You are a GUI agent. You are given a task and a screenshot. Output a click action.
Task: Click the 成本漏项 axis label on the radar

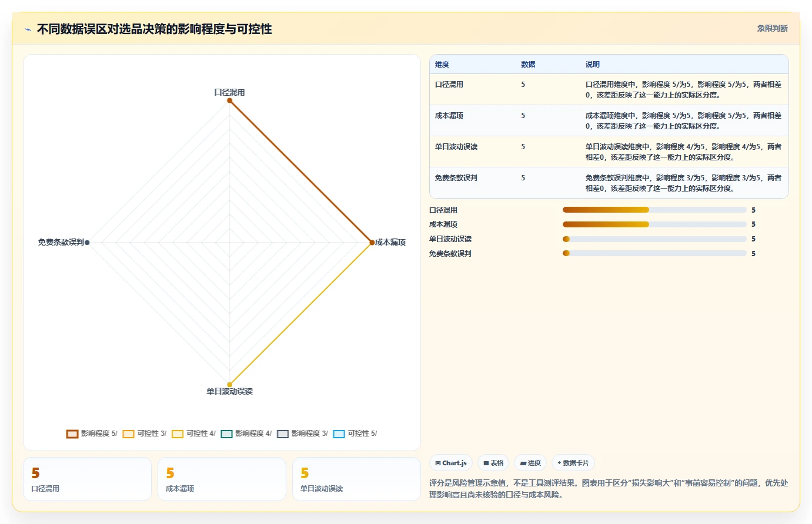pos(390,242)
